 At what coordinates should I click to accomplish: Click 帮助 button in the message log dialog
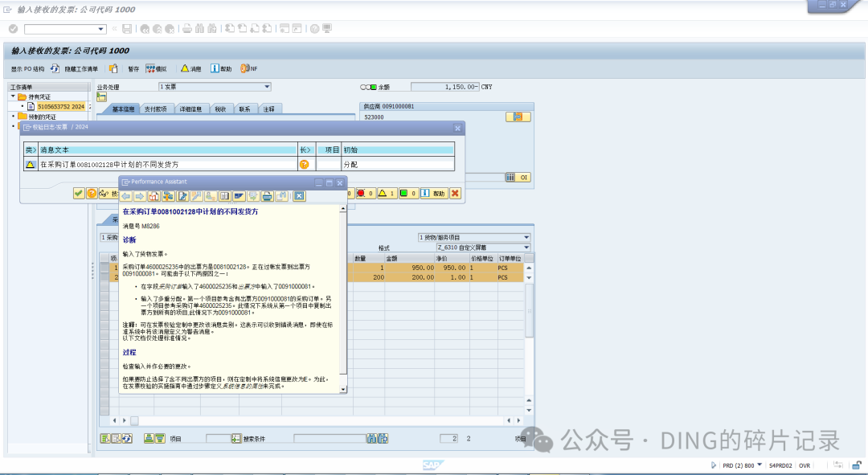pos(433,193)
